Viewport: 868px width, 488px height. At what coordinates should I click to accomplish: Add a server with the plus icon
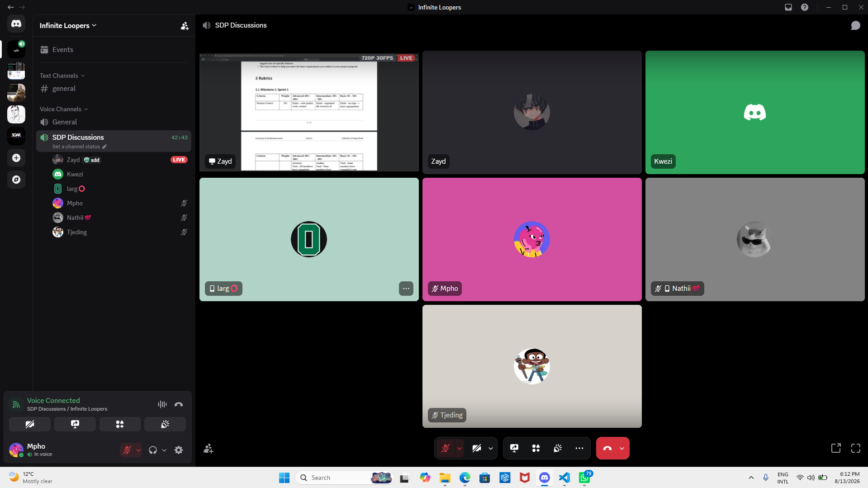tap(16, 158)
